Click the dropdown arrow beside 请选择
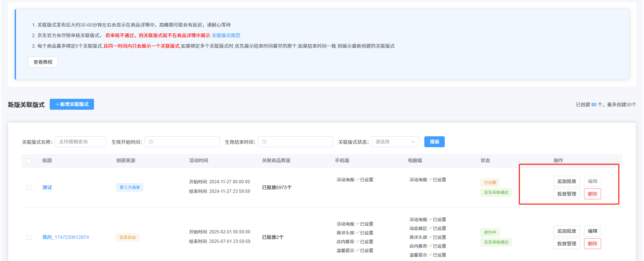 tap(413, 142)
